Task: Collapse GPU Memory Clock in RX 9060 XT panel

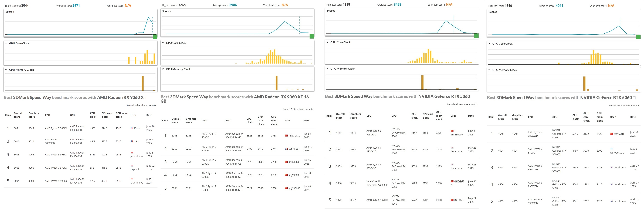Action: [x=6, y=70]
